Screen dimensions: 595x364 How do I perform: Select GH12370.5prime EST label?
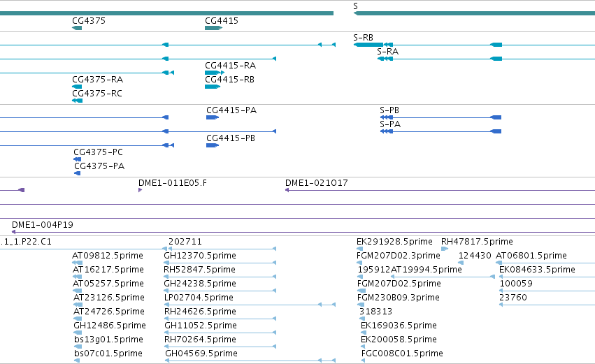(x=200, y=256)
